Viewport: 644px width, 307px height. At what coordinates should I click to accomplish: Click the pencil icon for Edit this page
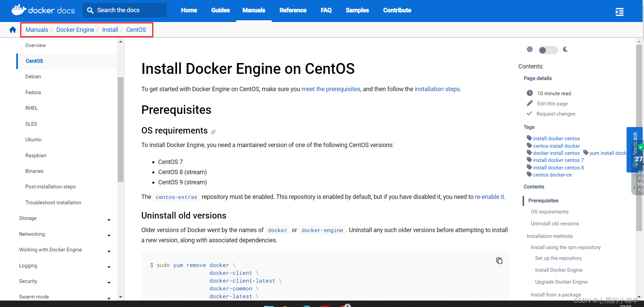[x=530, y=103]
